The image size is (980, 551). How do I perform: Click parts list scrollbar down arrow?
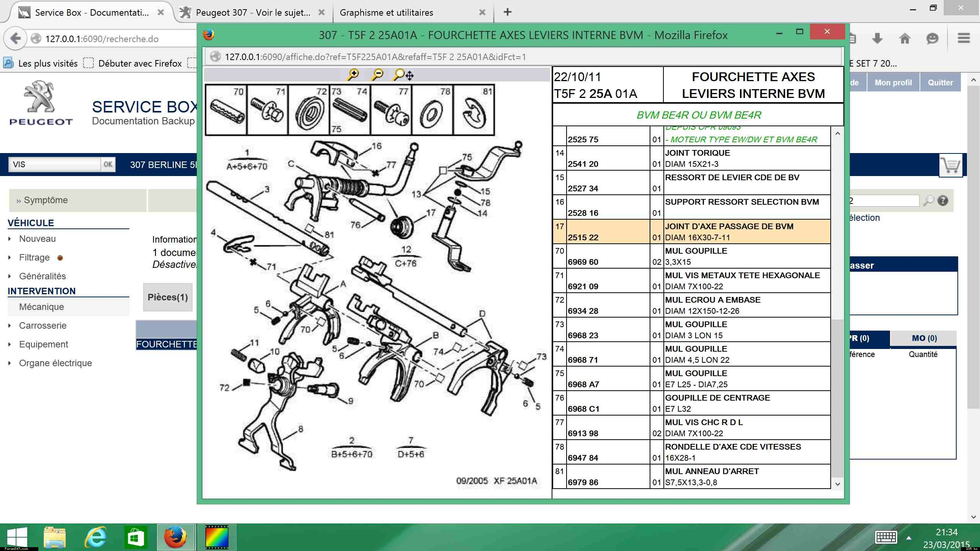click(837, 484)
